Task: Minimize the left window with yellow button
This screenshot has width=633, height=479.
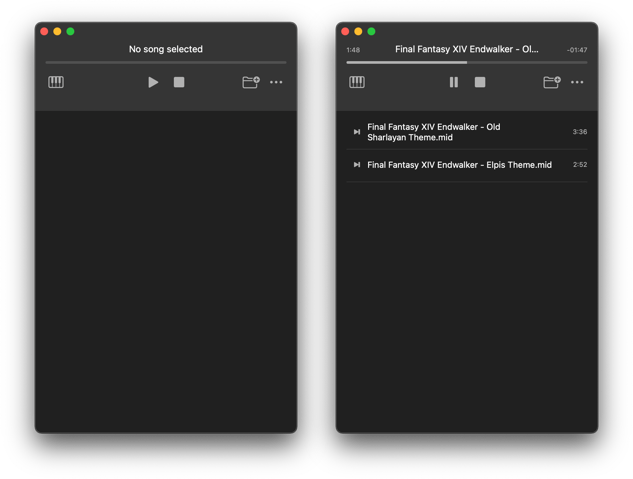Action: pos(57,31)
